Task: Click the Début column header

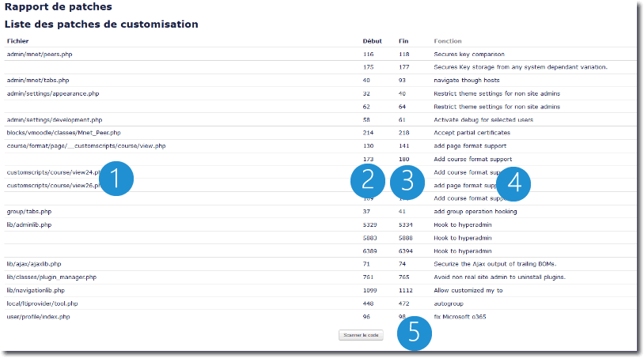Action: (x=372, y=41)
